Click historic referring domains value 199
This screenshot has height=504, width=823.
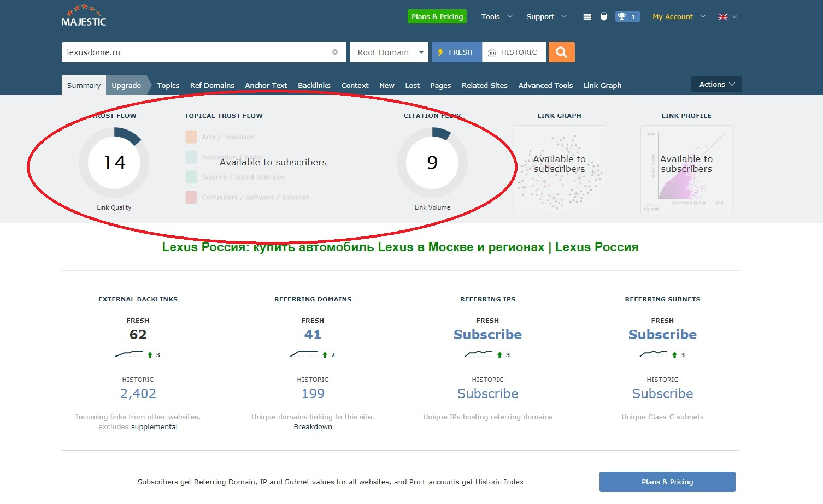coord(313,394)
